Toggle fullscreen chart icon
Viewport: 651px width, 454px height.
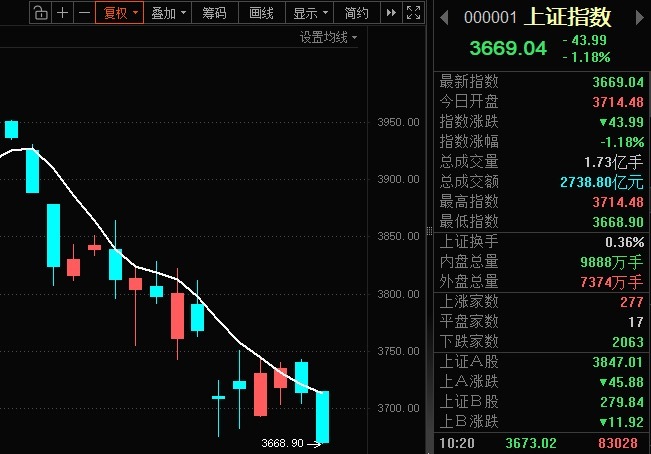tap(413, 13)
